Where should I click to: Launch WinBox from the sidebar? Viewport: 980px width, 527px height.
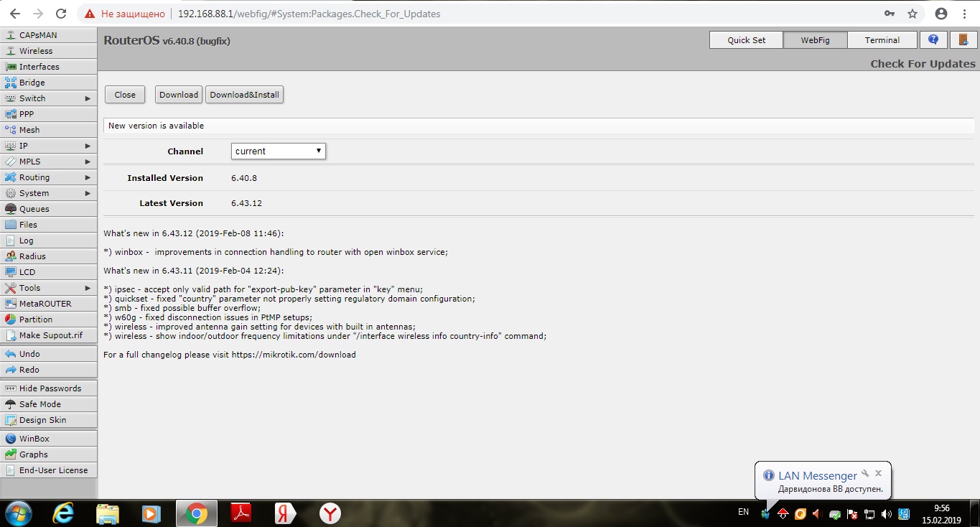point(49,439)
